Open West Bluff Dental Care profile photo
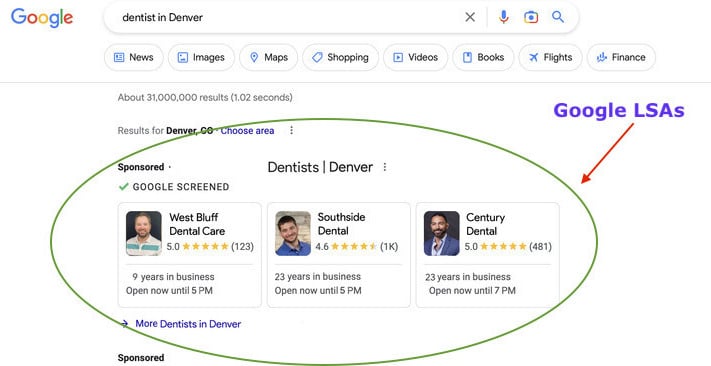The width and height of the screenshot is (711, 366). tap(144, 234)
